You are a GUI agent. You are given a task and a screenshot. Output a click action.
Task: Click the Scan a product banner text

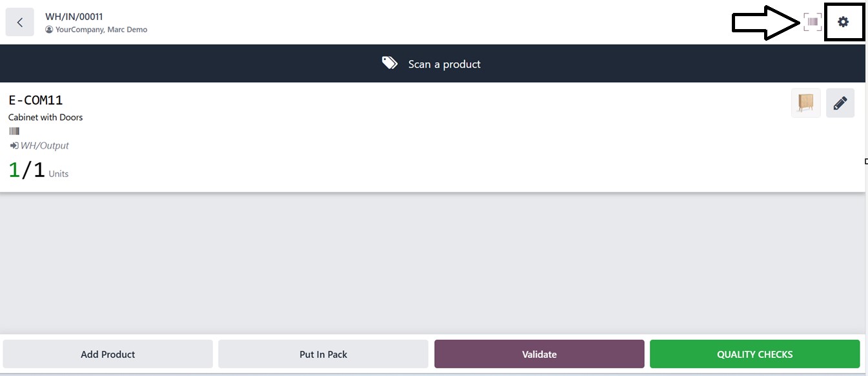coord(444,64)
